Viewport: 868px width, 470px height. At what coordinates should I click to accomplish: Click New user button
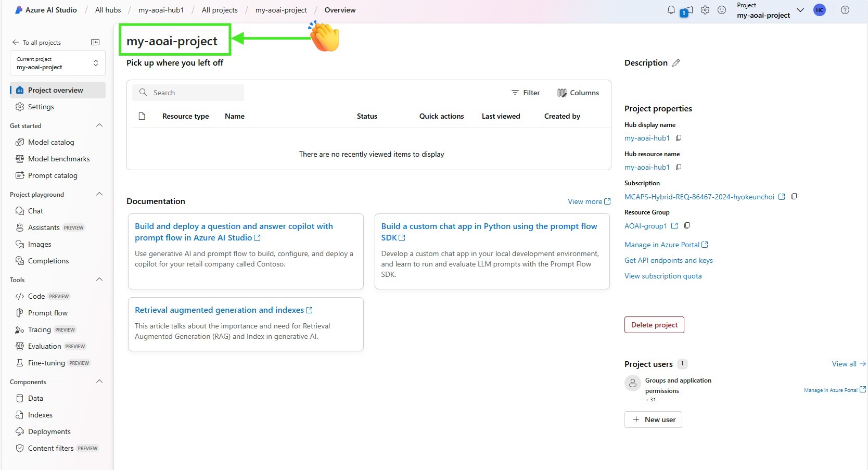(x=653, y=420)
